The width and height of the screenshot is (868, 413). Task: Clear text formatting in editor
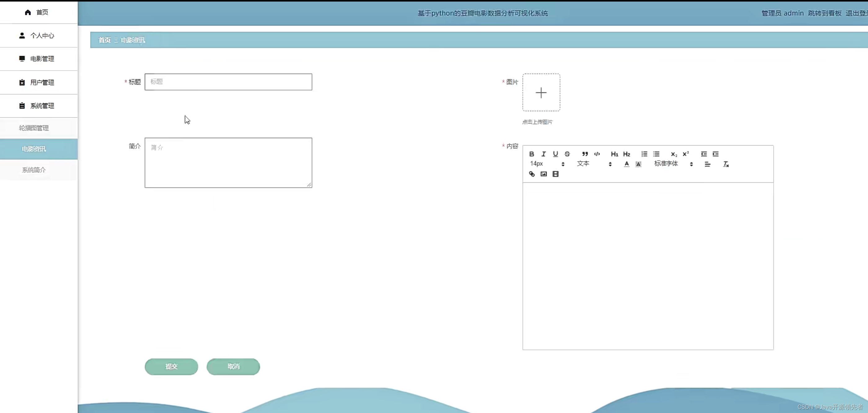click(726, 164)
